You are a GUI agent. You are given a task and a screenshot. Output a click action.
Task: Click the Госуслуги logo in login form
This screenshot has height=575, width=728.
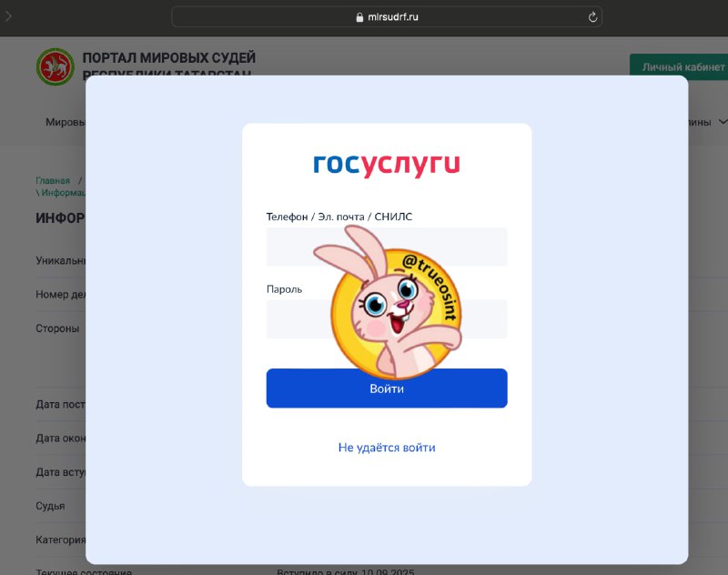pyautogui.click(x=387, y=165)
